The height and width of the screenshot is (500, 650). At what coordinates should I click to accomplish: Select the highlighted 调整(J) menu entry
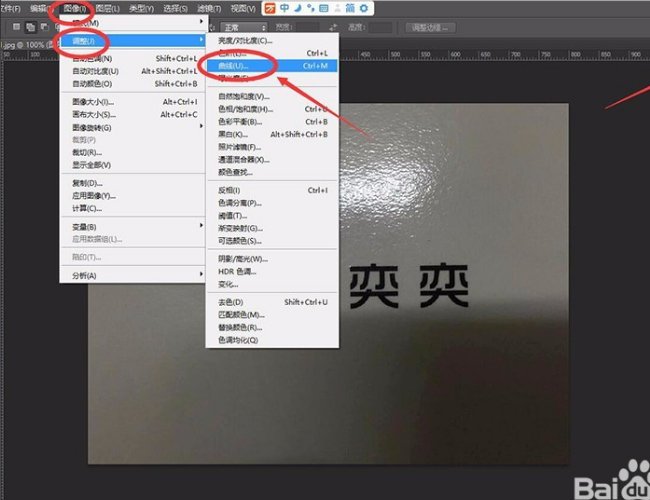[133, 40]
